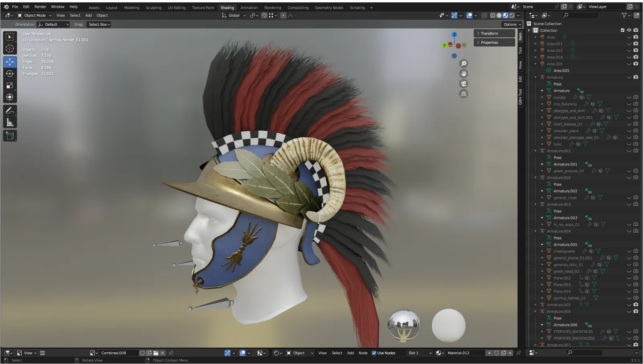This screenshot has height=364, width=643.
Task: Choose the Move tool
Action: (10, 62)
